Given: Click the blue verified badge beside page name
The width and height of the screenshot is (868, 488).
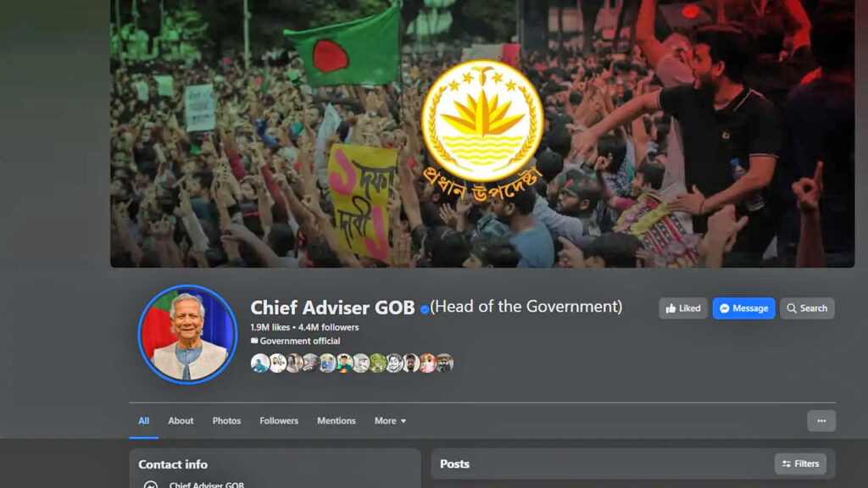Looking at the screenshot, I should [x=425, y=309].
